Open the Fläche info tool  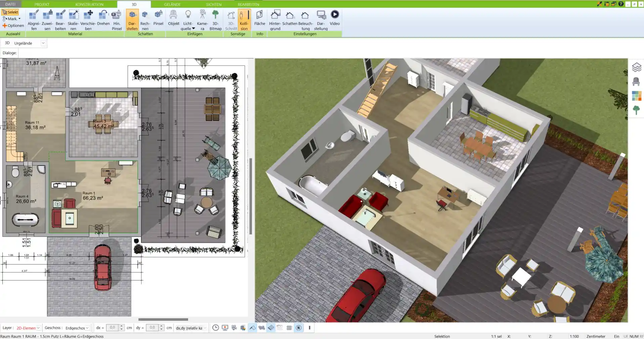click(x=259, y=18)
